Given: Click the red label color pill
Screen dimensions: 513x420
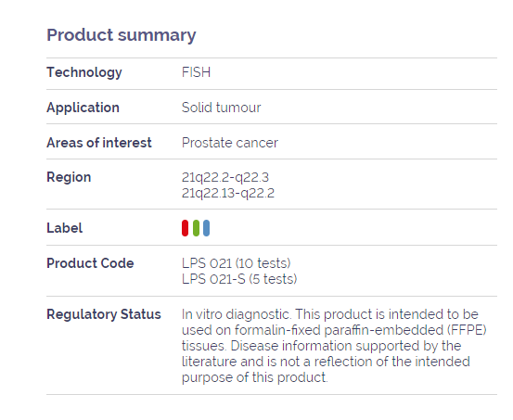Looking at the screenshot, I should pyautogui.click(x=185, y=228).
